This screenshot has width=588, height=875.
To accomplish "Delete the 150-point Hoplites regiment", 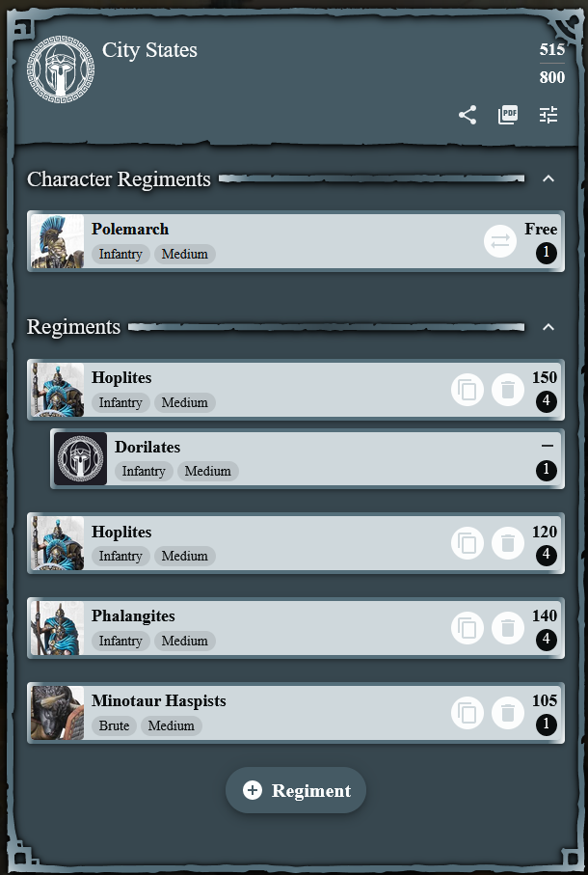I will click(x=508, y=390).
